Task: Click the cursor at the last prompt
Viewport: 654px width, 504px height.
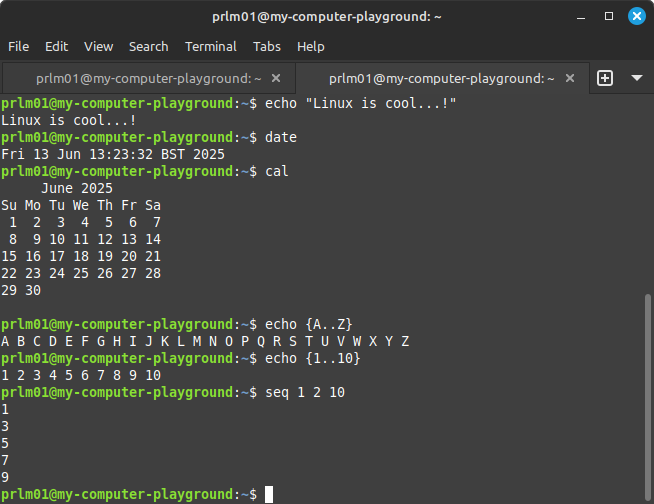Action: click(269, 494)
